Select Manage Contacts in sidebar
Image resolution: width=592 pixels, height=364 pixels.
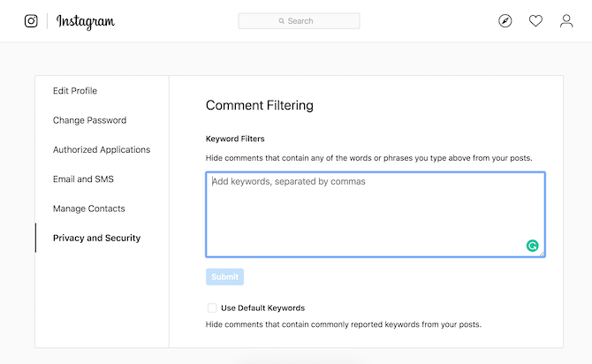point(89,209)
